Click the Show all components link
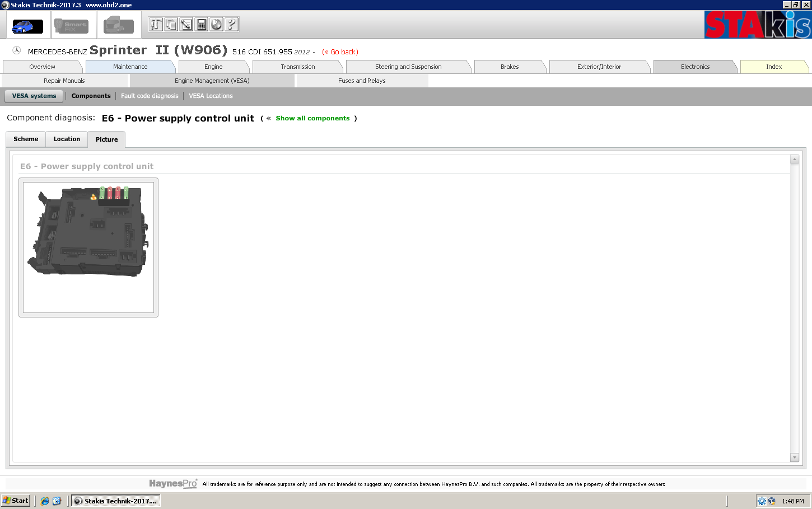The width and height of the screenshot is (812, 509). [x=312, y=118]
